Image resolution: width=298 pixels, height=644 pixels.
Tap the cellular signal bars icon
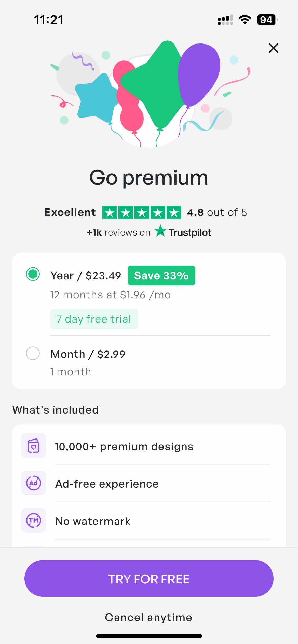(225, 20)
